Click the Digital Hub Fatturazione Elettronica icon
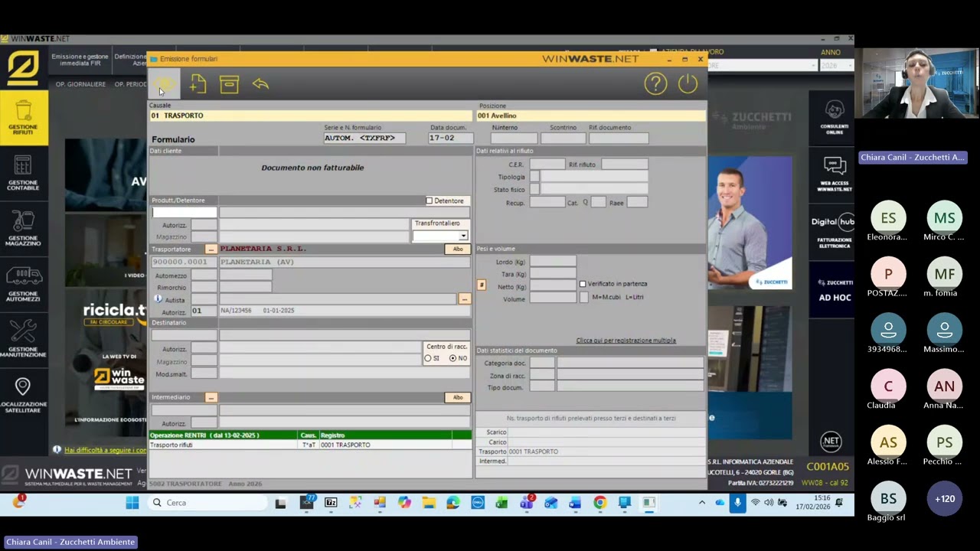This screenshot has height=551, width=980. click(833, 231)
